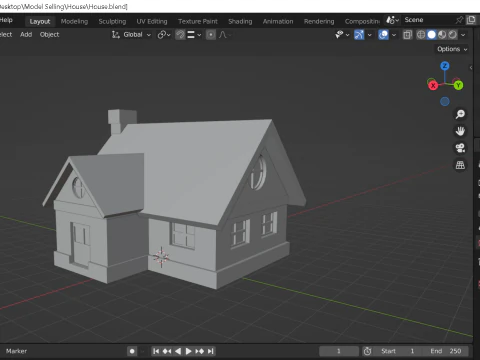Jump to the previous keyframe

pos(167,351)
